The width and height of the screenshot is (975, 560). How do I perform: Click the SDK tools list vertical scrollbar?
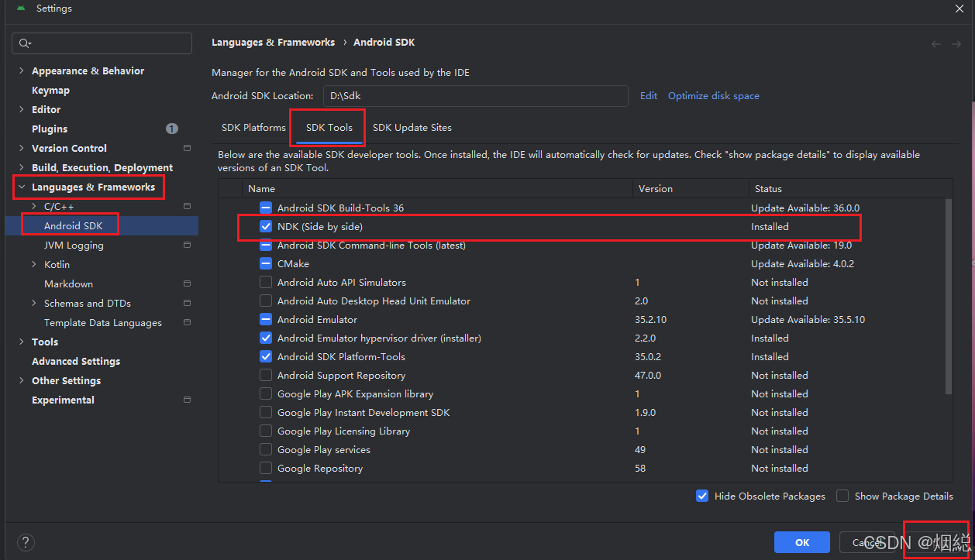pyautogui.click(x=948, y=297)
